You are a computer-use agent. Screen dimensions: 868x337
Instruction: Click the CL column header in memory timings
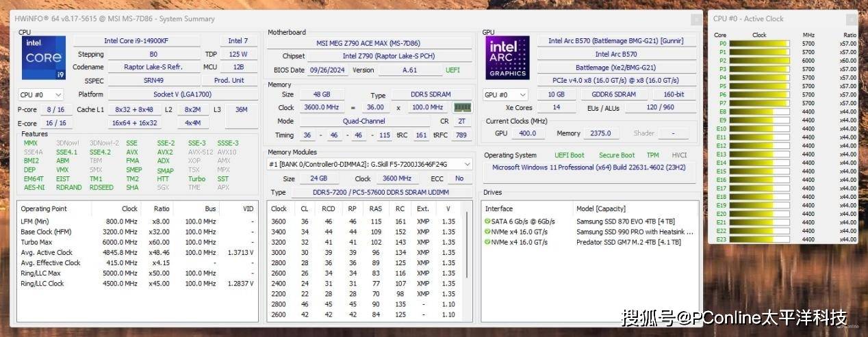(304, 208)
